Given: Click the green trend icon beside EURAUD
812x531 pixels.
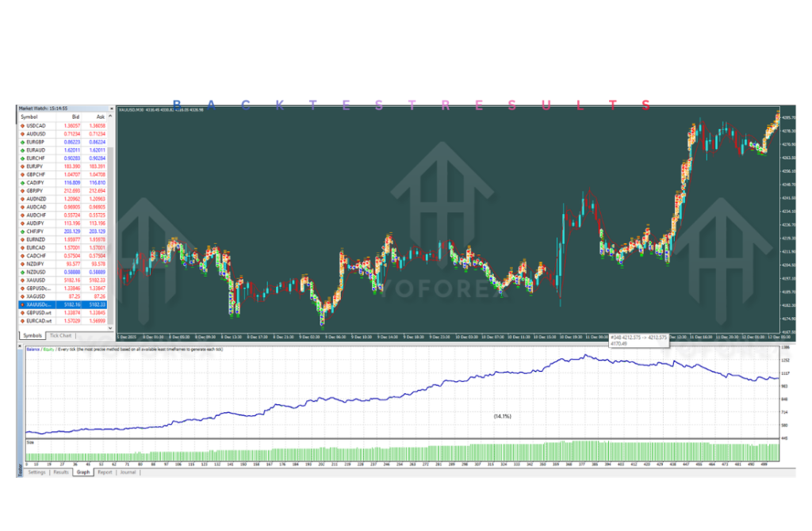Looking at the screenshot, I should pyautogui.click(x=24, y=150).
